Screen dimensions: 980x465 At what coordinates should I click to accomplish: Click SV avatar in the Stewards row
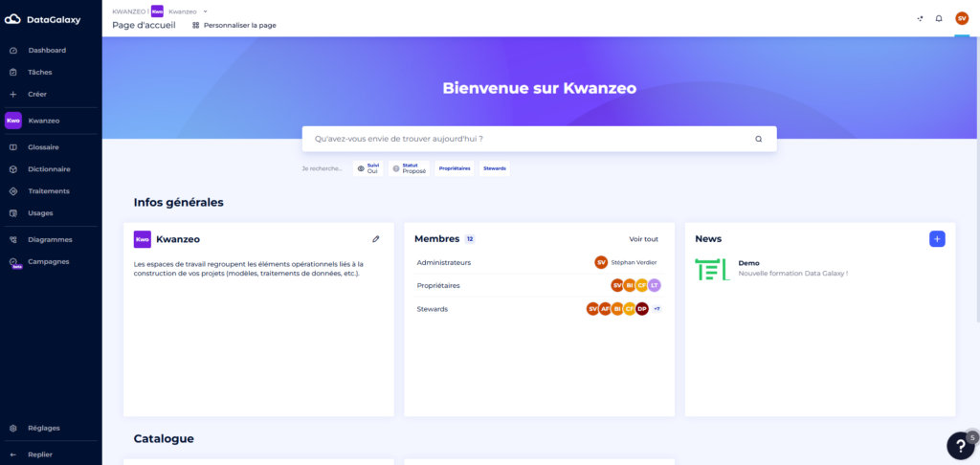(592, 309)
